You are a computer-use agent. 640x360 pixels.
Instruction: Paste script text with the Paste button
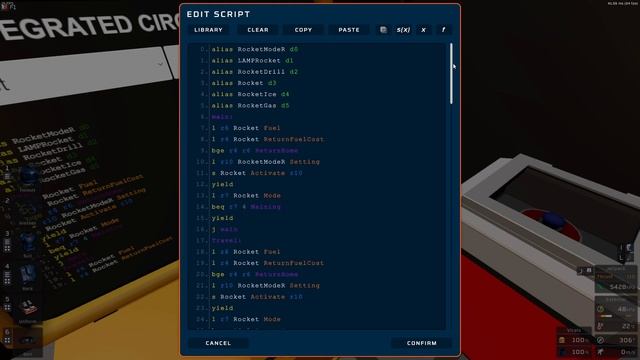[349, 30]
